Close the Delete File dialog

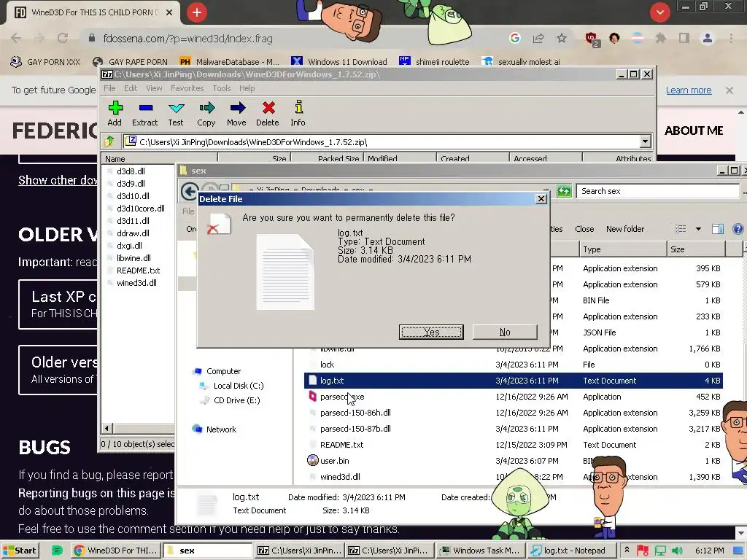541,198
